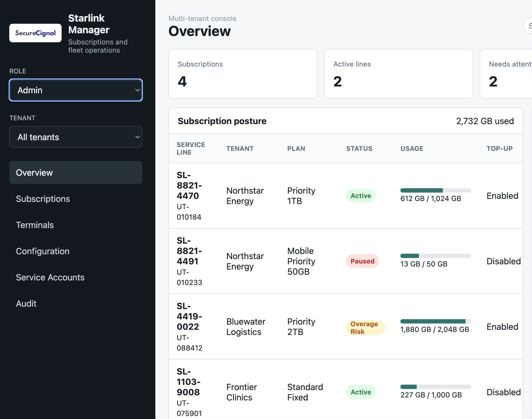
Task: Navigate to Service Accounts
Action: [x=76, y=277]
